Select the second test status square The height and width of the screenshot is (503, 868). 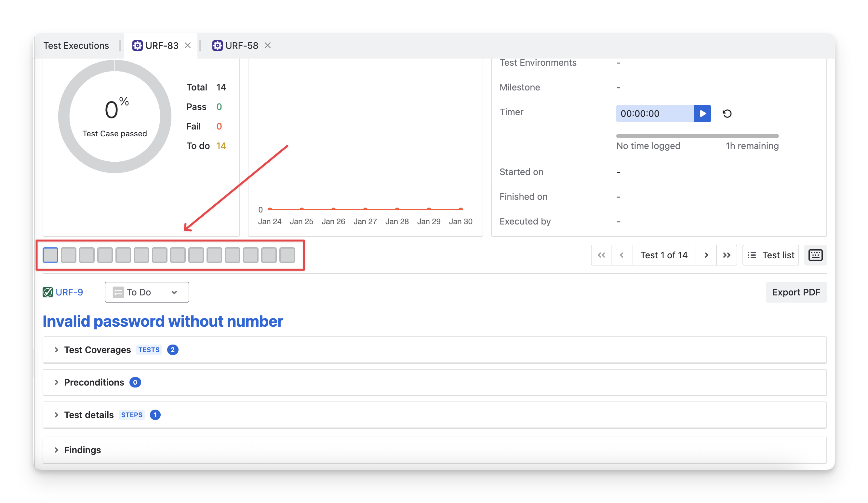click(x=69, y=255)
